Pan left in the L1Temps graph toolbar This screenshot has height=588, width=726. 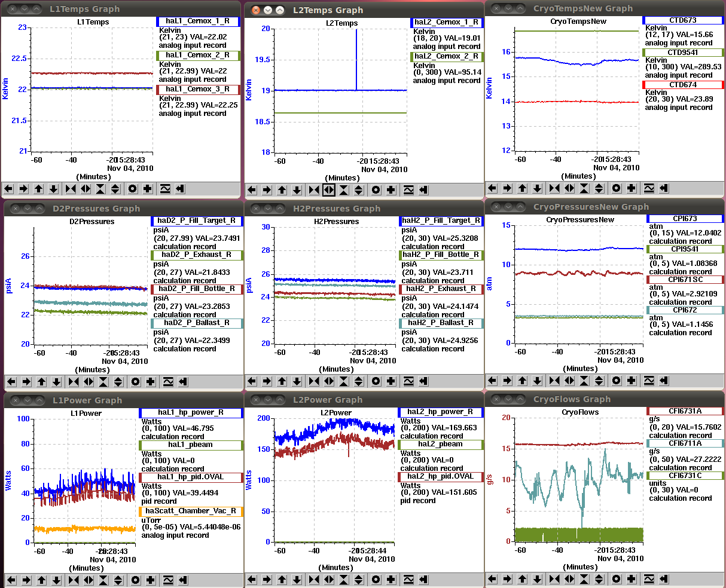pos(9,189)
